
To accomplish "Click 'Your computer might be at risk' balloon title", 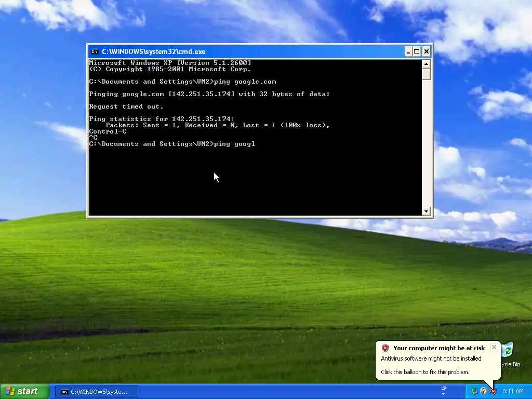I will click(439, 348).
